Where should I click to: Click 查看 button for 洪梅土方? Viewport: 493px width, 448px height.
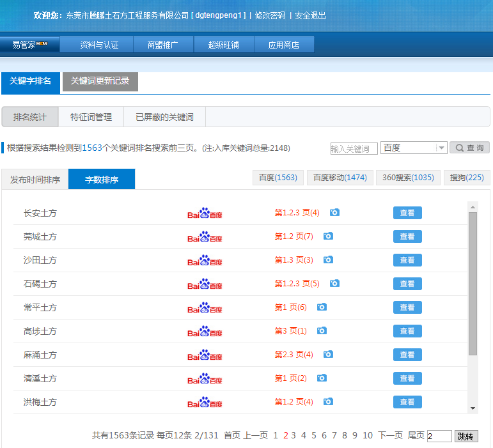(x=407, y=402)
